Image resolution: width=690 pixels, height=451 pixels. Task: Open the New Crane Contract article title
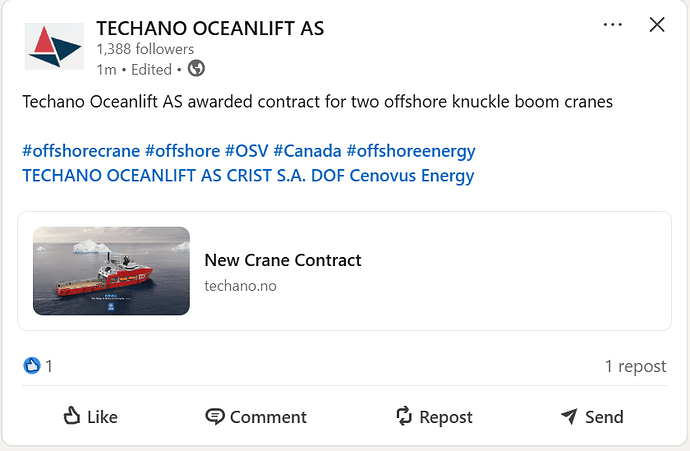coord(283,260)
